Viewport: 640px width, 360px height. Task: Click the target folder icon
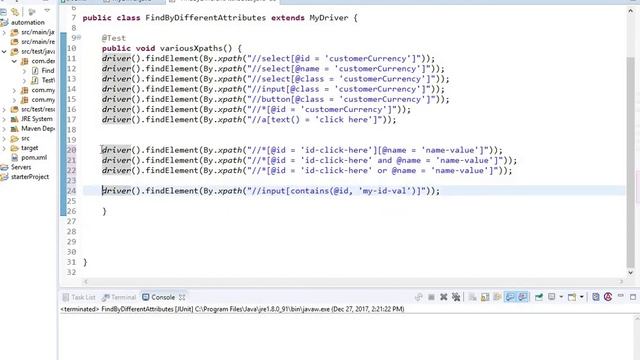point(15,148)
